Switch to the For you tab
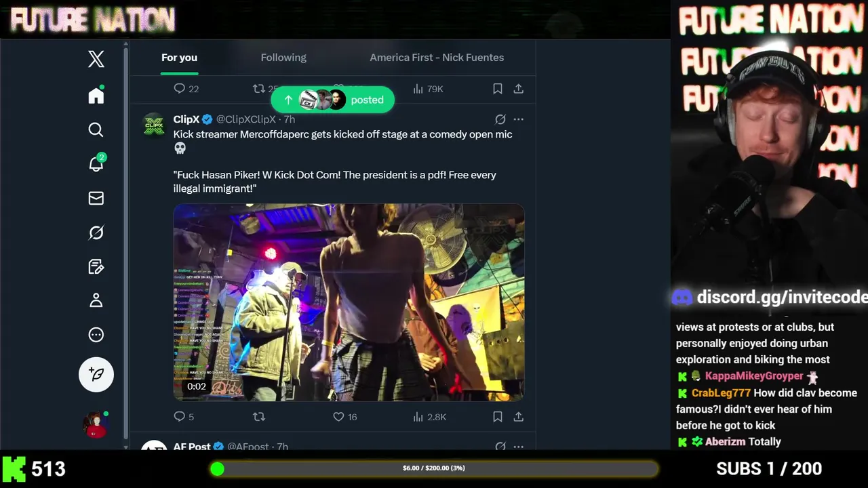Screen dimensions: 868x488 click(179, 58)
